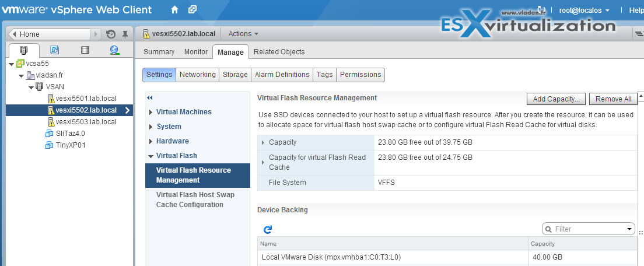Expand the Capacity row details
Viewport: 644px width, 266px height.
(x=263, y=142)
